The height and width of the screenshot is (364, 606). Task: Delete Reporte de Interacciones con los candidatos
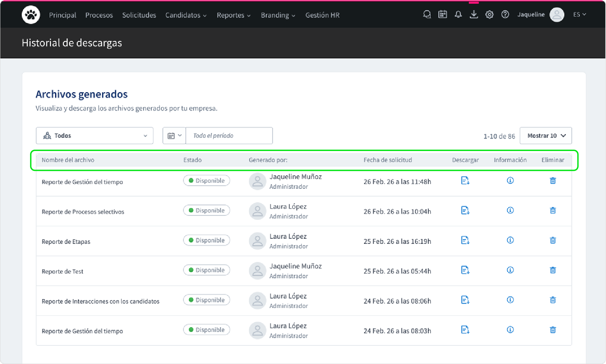click(553, 300)
